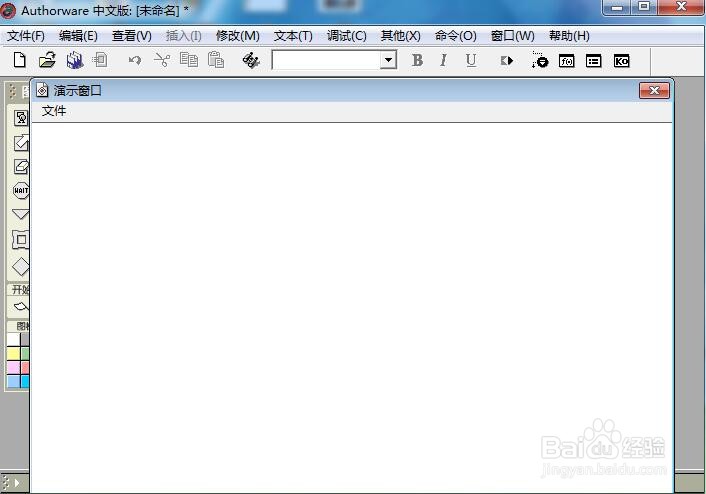Open the Knowledge Objects icon
Viewport: 706px width, 494px height.
[621, 61]
